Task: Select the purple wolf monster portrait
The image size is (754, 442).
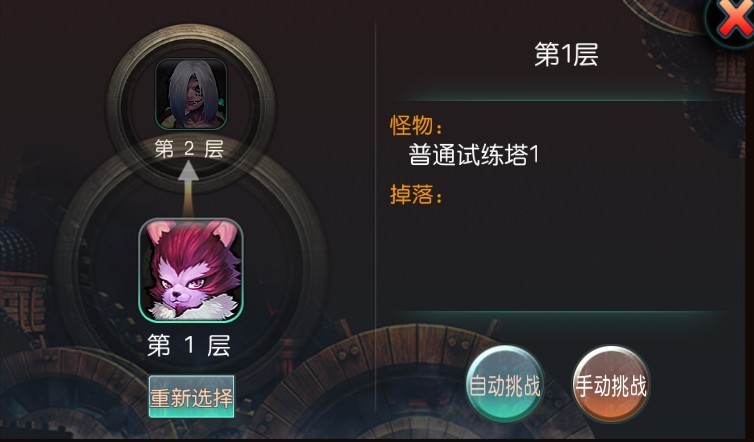Action: click(x=191, y=270)
